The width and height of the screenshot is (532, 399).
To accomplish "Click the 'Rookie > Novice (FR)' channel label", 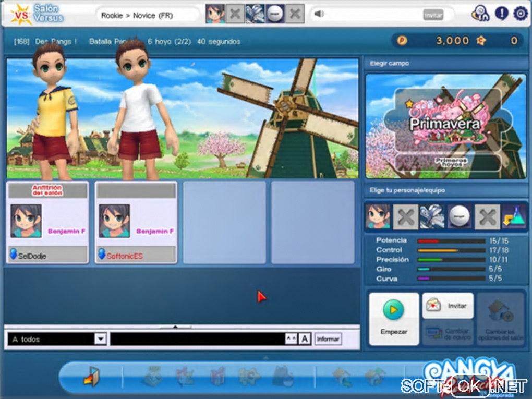I will pyautogui.click(x=137, y=16).
